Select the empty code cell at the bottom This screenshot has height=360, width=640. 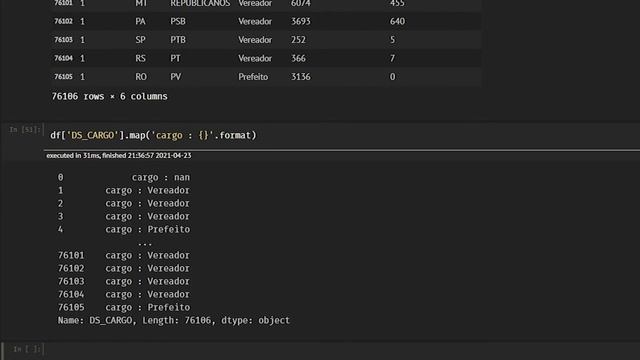click(342, 350)
